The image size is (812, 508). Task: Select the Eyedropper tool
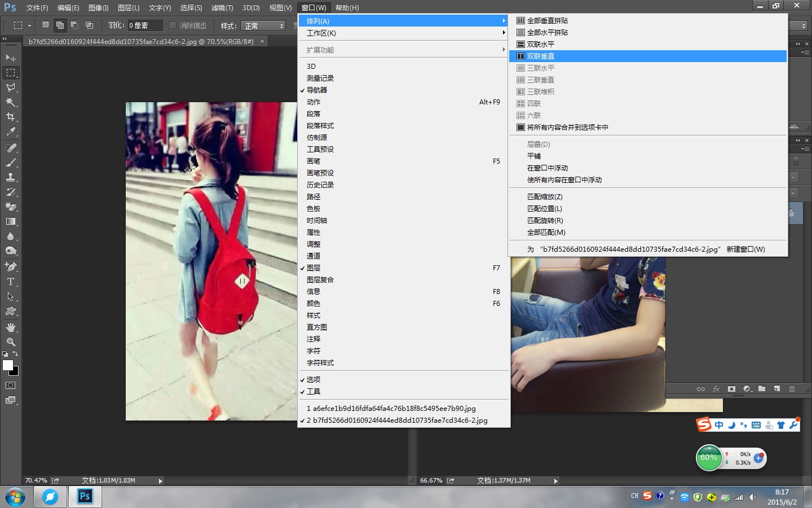(11, 132)
